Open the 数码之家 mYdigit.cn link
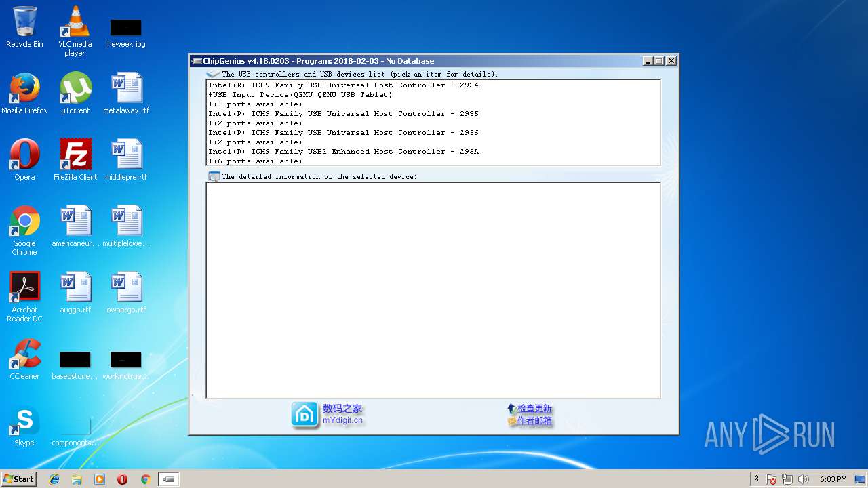 click(x=342, y=414)
